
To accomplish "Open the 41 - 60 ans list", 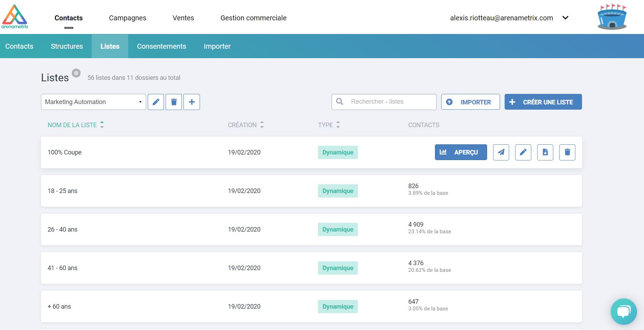I will pos(311,268).
